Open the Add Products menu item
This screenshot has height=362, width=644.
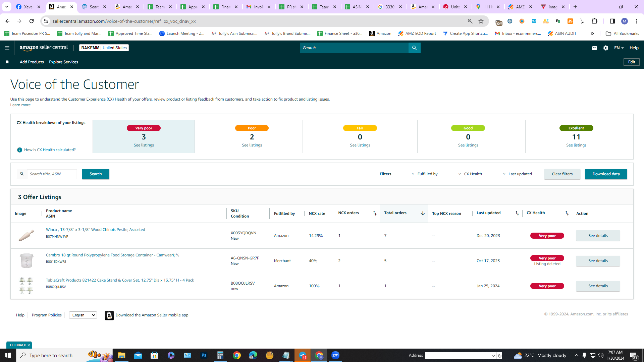coord(32,62)
